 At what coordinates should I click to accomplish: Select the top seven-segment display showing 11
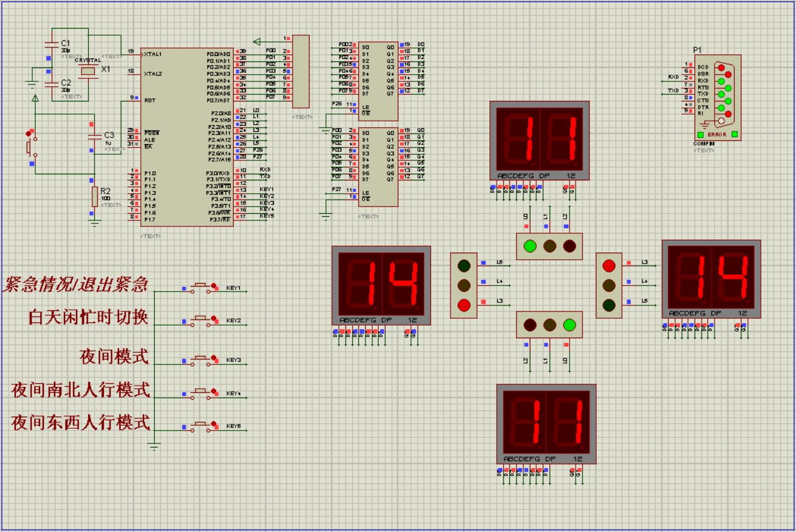tap(540, 141)
